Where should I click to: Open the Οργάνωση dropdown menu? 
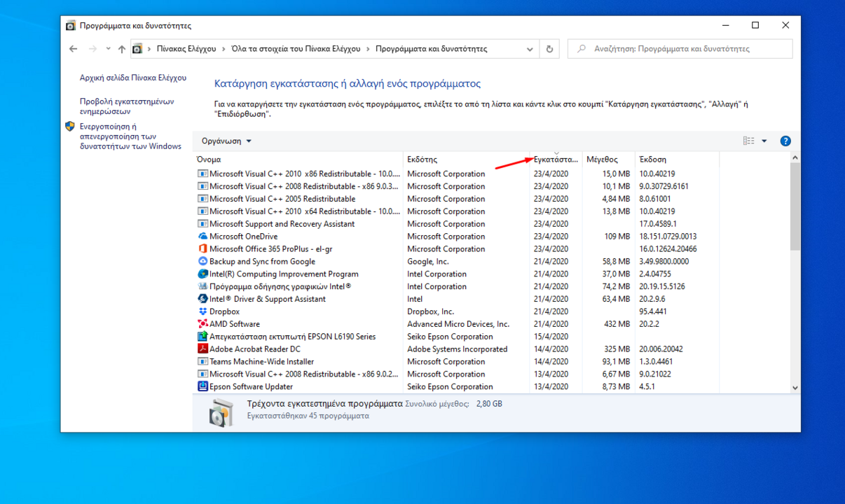pyautogui.click(x=226, y=141)
